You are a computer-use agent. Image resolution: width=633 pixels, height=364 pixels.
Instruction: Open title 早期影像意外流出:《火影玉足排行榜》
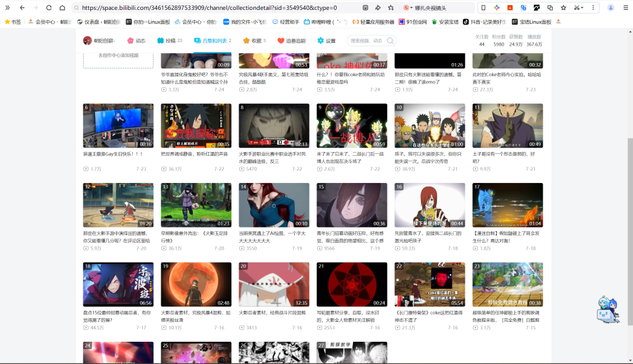195,237
